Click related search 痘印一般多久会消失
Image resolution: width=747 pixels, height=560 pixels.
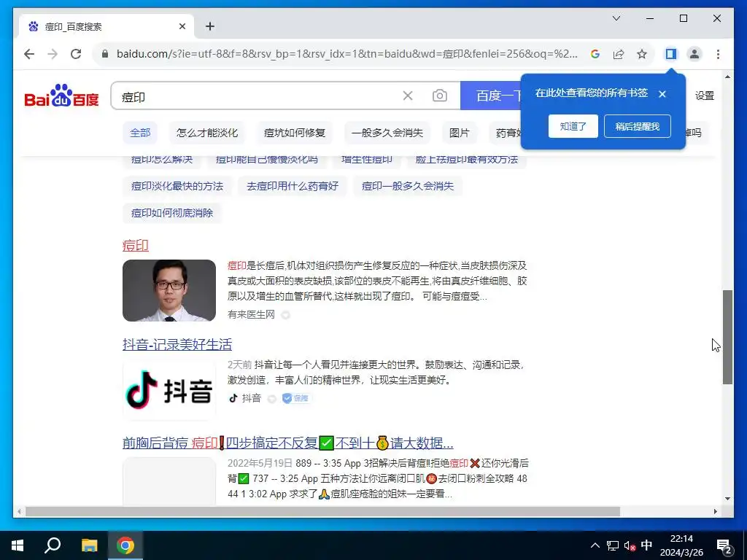(x=408, y=186)
